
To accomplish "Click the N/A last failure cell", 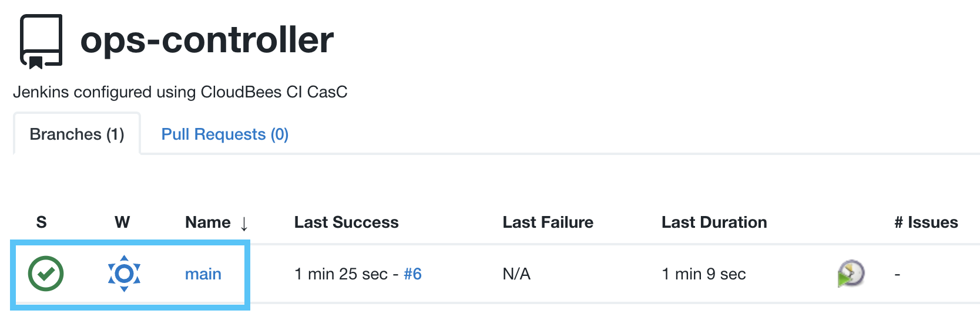I will pyautogui.click(x=516, y=274).
